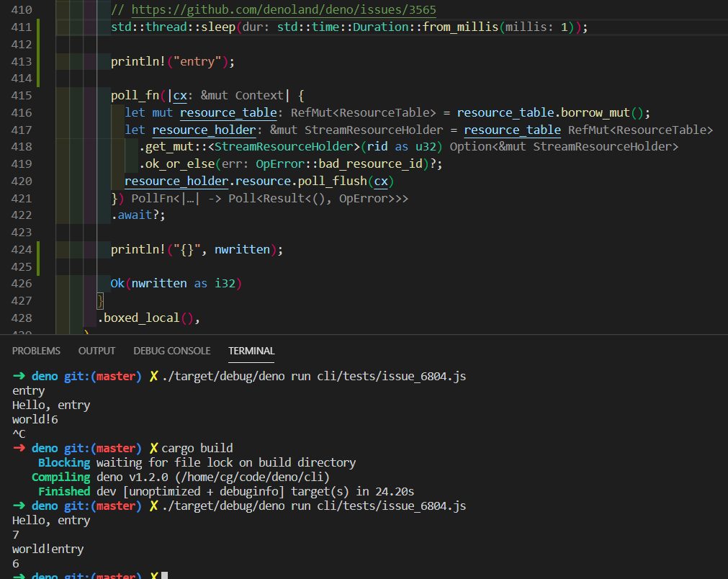The height and width of the screenshot is (579, 728).
Task: Click println!("{}", nwritten) on line 424
Action: coord(197,250)
